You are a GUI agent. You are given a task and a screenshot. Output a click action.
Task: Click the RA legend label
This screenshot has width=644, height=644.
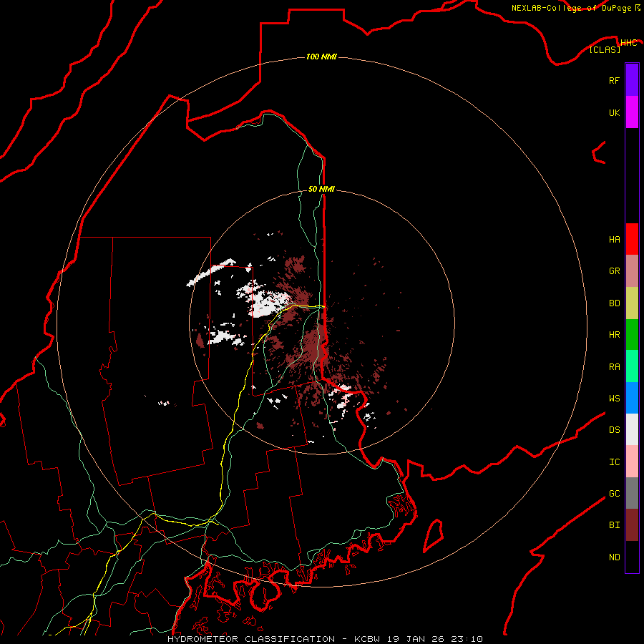pos(614,367)
